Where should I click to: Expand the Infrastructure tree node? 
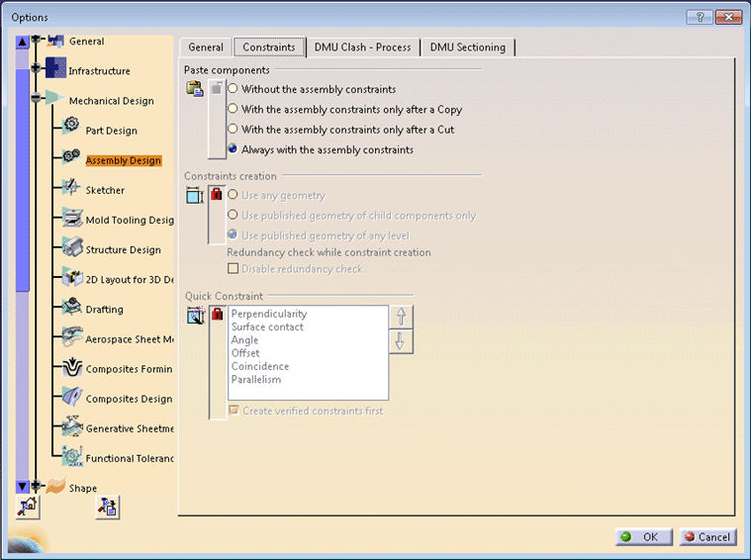click(36, 68)
